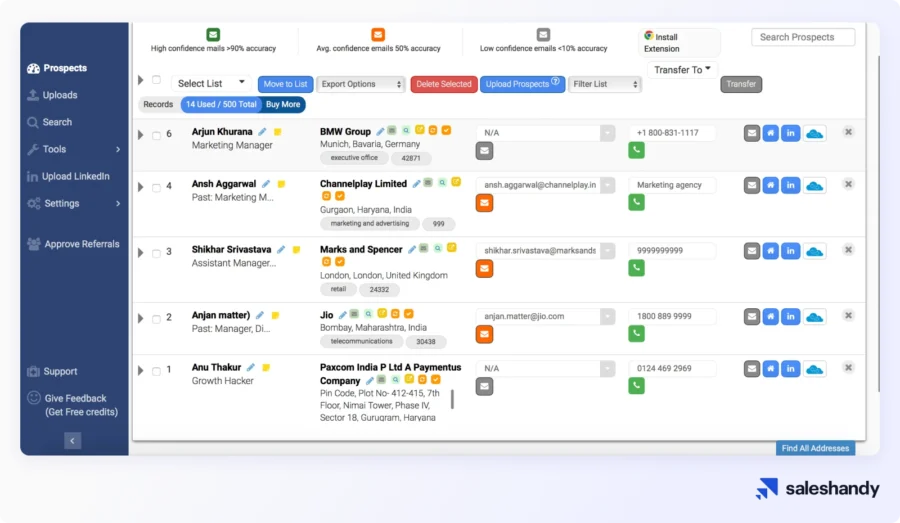Click the green phone icon under +1 800-831-1117
This screenshot has height=523, width=900.
(x=636, y=150)
